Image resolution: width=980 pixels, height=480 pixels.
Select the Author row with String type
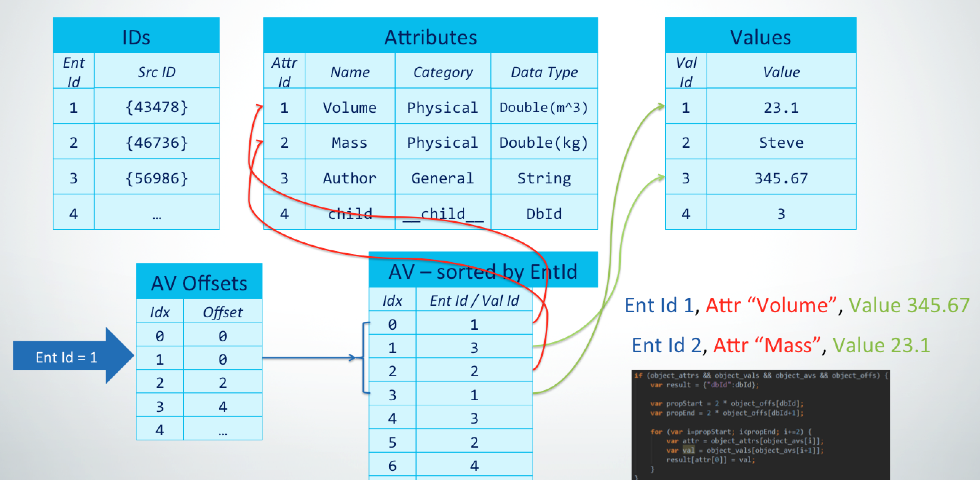point(349,178)
